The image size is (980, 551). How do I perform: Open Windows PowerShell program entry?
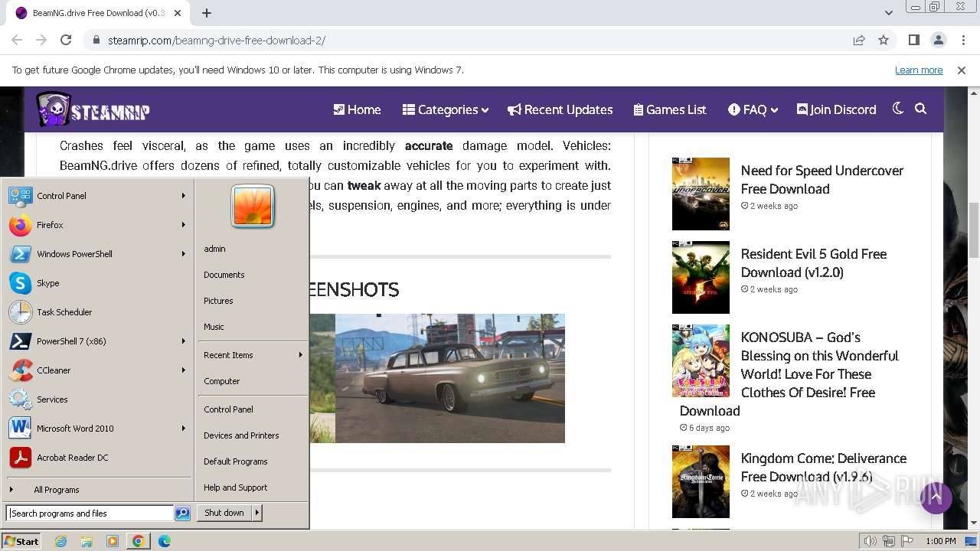(x=97, y=254)
